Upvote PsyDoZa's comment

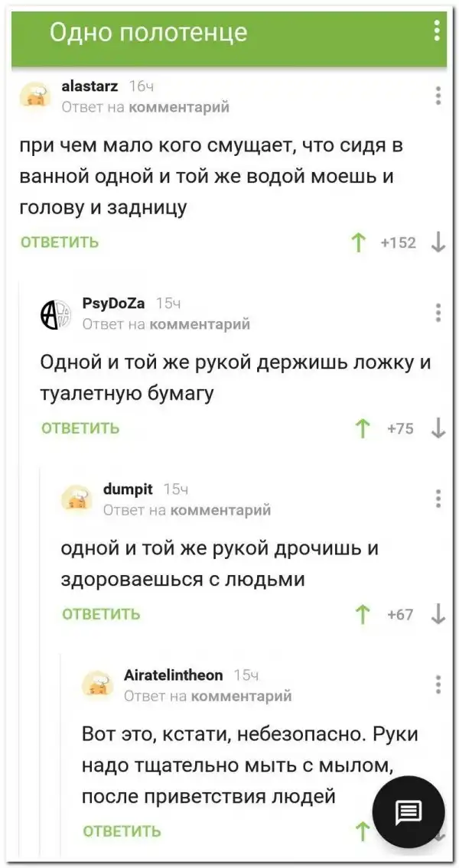pos(356,429)
